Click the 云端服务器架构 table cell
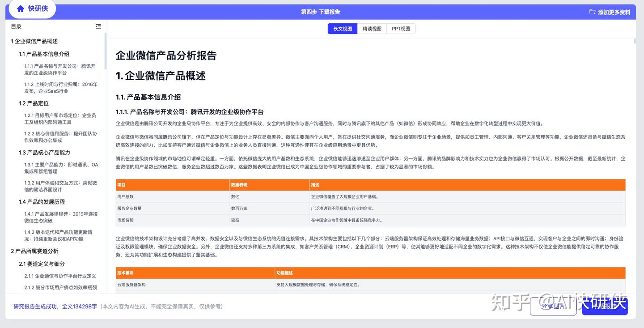The width and height of the screenshot is (644, 328). pyautogui.click(x=195, y=285)
